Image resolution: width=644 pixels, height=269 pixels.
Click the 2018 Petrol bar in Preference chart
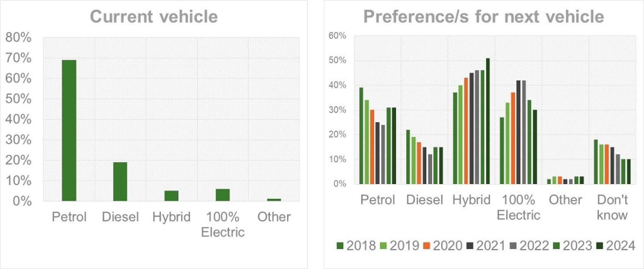[361, 136]
